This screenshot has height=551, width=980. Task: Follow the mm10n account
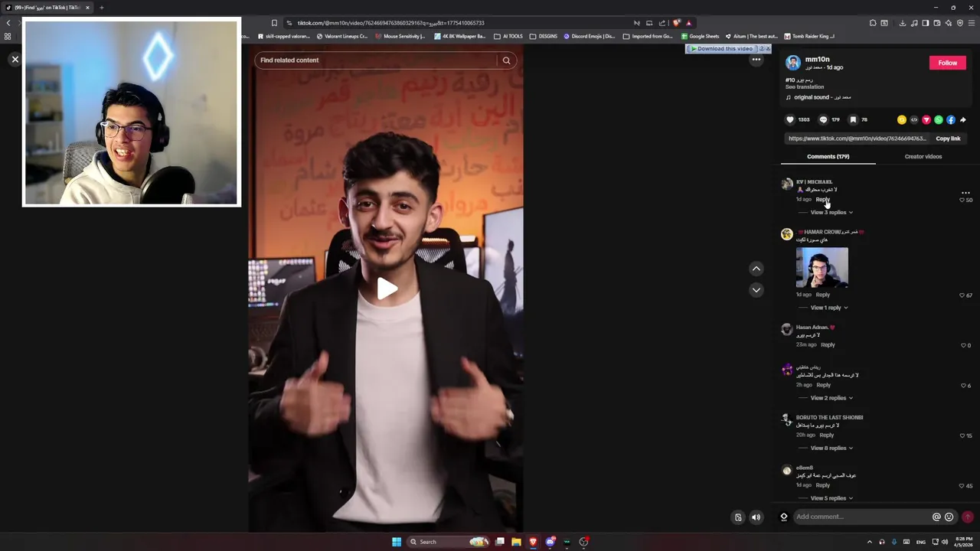[x=947, y=63]
